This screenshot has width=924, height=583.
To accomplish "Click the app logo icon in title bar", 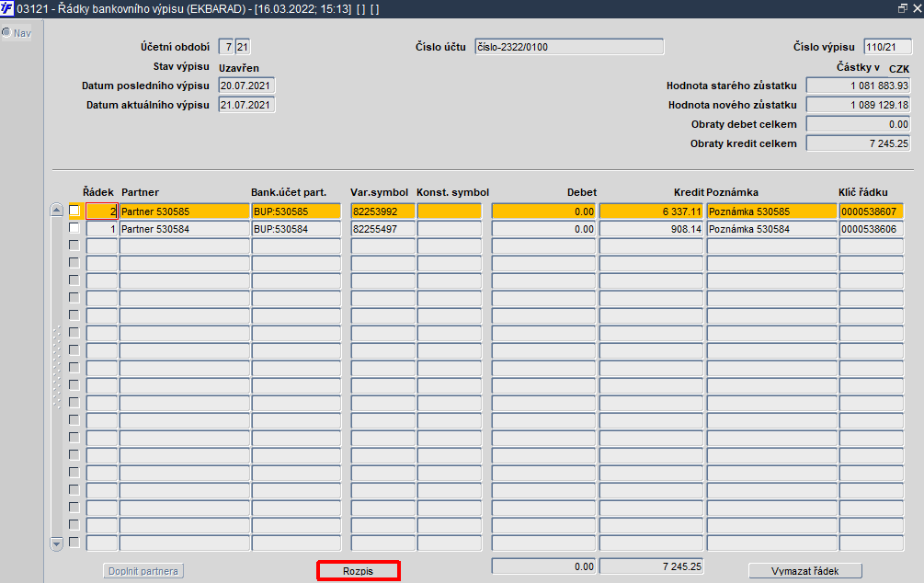I will pos(6,9).
